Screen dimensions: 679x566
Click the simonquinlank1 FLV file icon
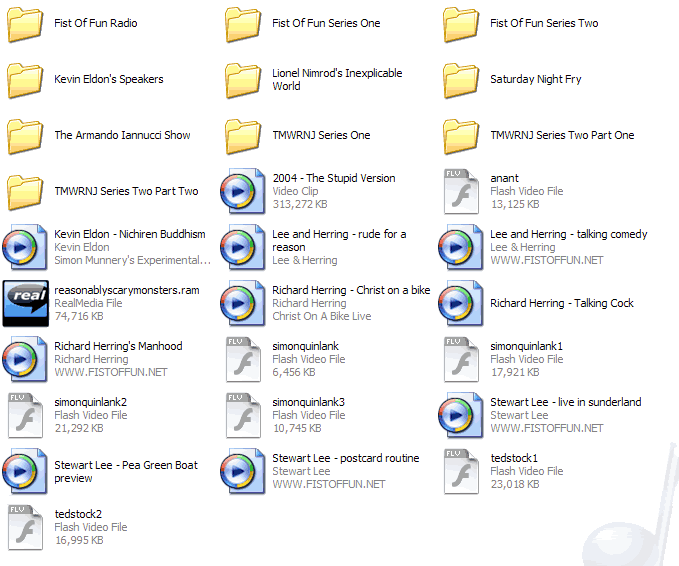(461, 359)
